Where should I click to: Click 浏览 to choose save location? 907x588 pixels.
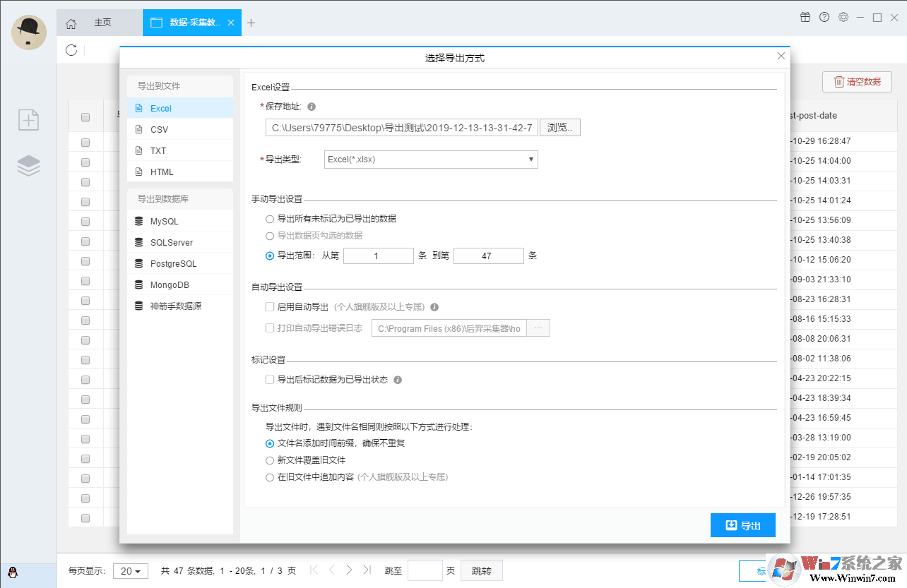tap(559, 127)
